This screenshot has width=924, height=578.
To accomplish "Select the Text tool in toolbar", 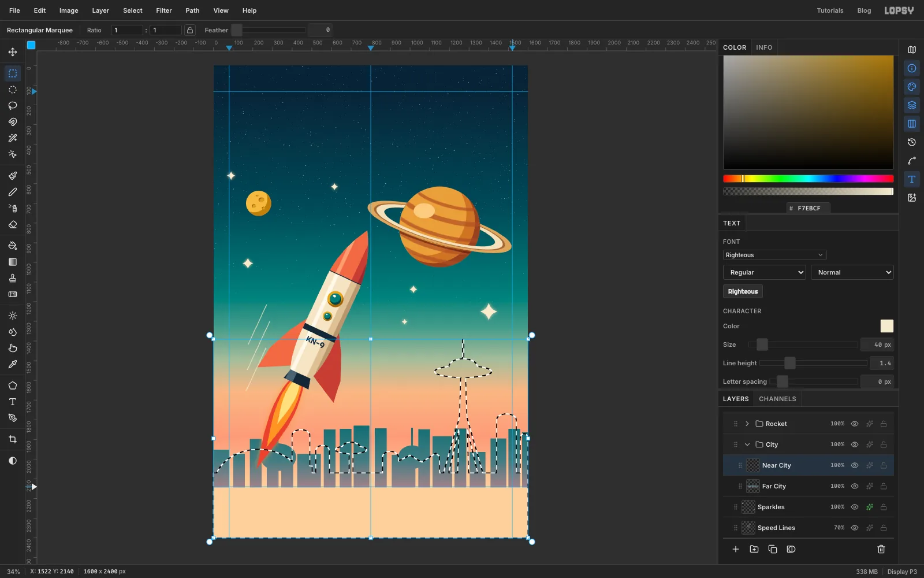I will pyautogui.click(x=13, y=402).
